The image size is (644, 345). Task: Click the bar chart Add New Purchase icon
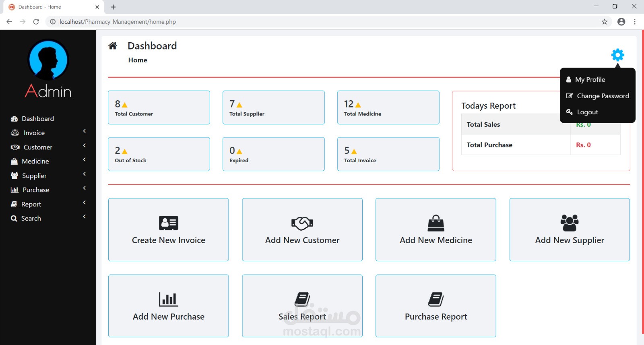168,299
